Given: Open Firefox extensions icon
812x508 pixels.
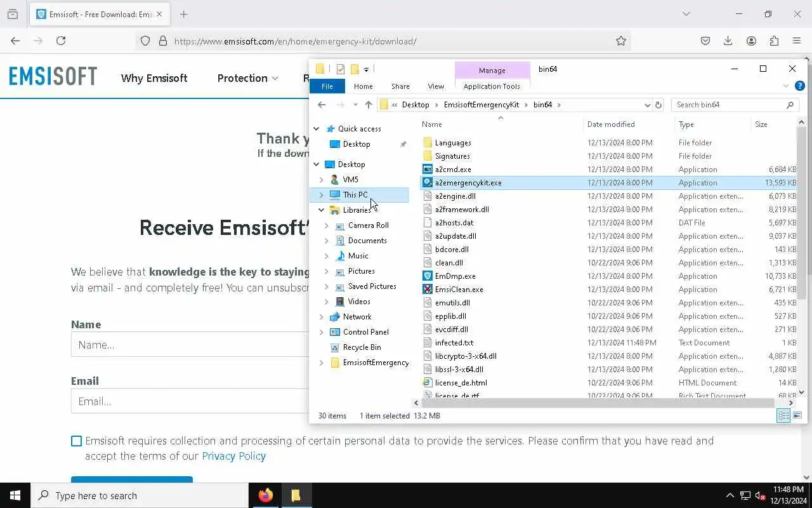Looking at the screenshot, I should click(x=774, y=41).
